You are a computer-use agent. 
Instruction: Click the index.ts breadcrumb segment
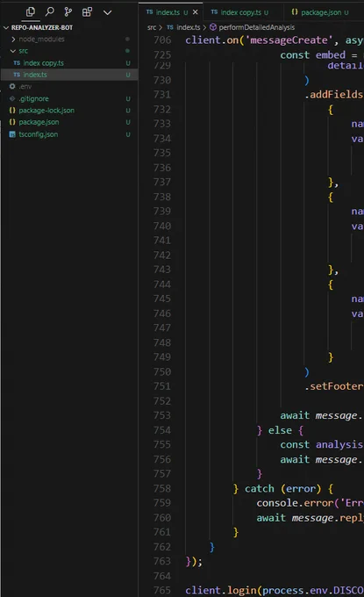189,27
